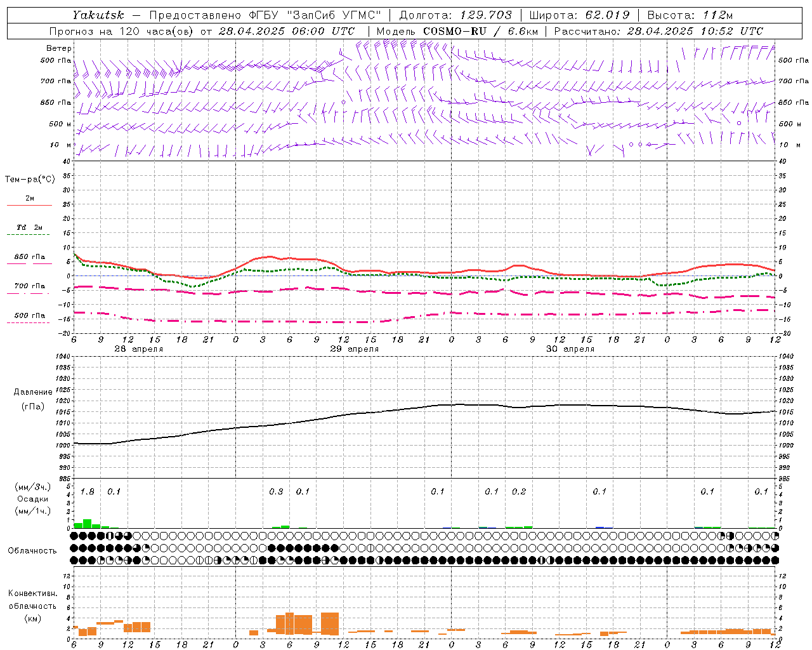Click the red 2м legend line sample
The width and height of the screenshot is (812, 650).
click(x=29, y=206)
